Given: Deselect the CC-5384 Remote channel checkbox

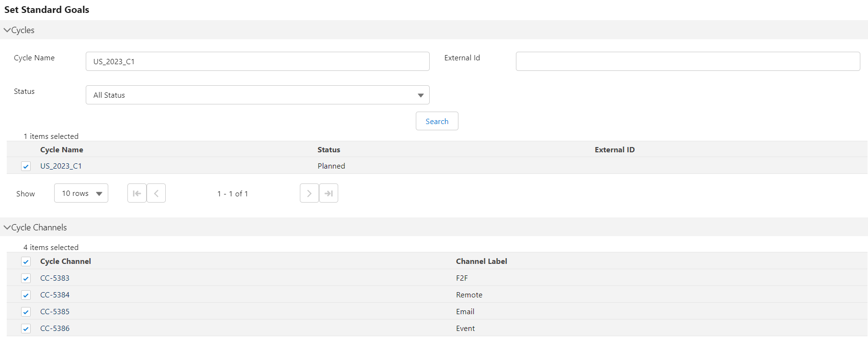Looking at the screenshot, I should tap(26, 295).
